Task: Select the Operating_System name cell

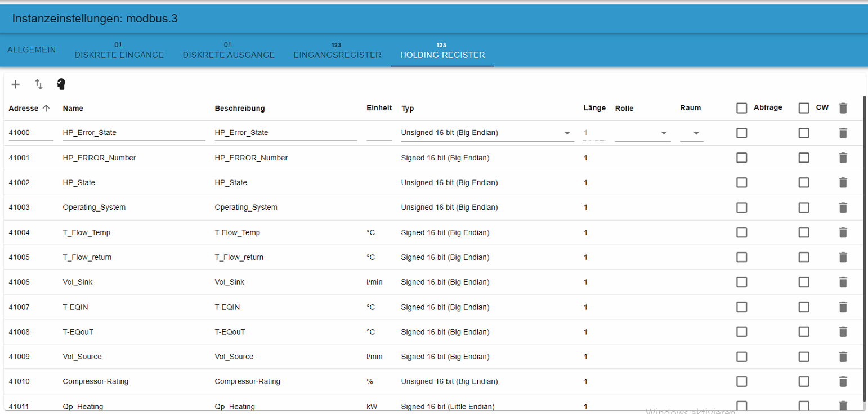Action: 94,208
